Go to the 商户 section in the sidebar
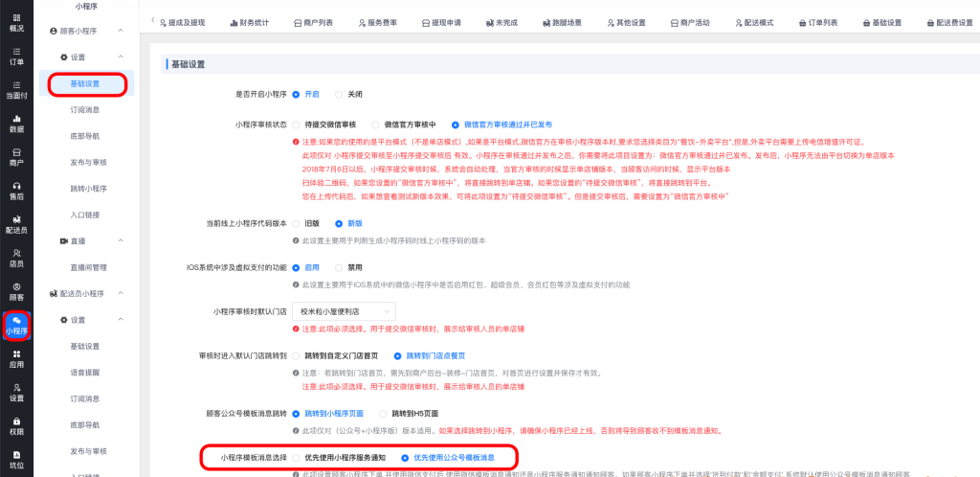Screen dimensions: 980x477 pos(16,156)
